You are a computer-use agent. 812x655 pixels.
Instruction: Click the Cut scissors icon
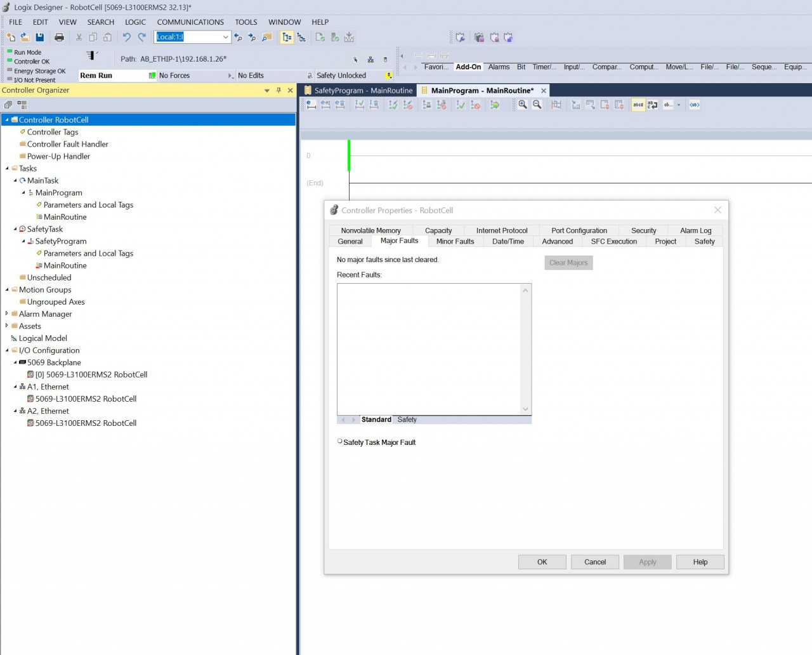(79, 37)
